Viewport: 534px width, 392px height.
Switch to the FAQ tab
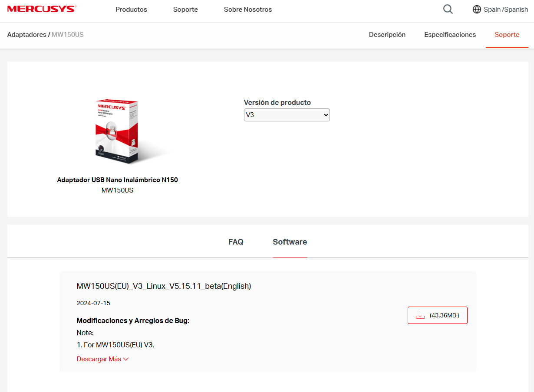click(236, 242)
